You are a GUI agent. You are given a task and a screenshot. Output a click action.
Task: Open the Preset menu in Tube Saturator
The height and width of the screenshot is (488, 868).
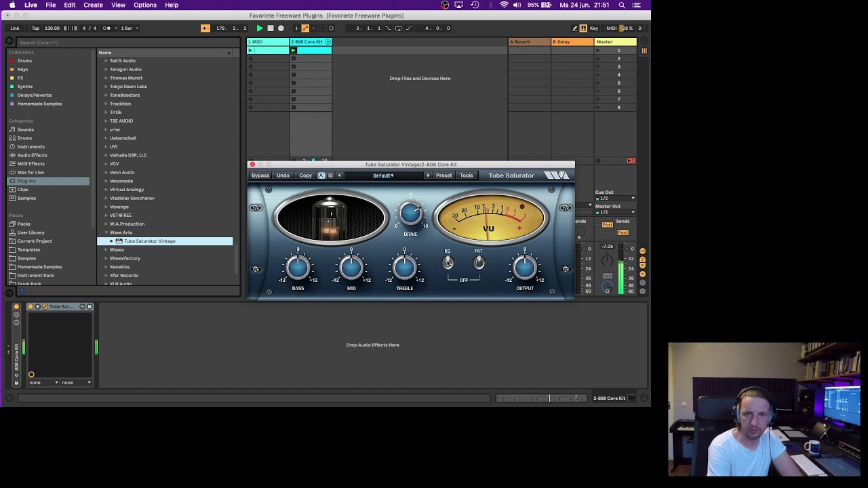(x=443, y=176)
